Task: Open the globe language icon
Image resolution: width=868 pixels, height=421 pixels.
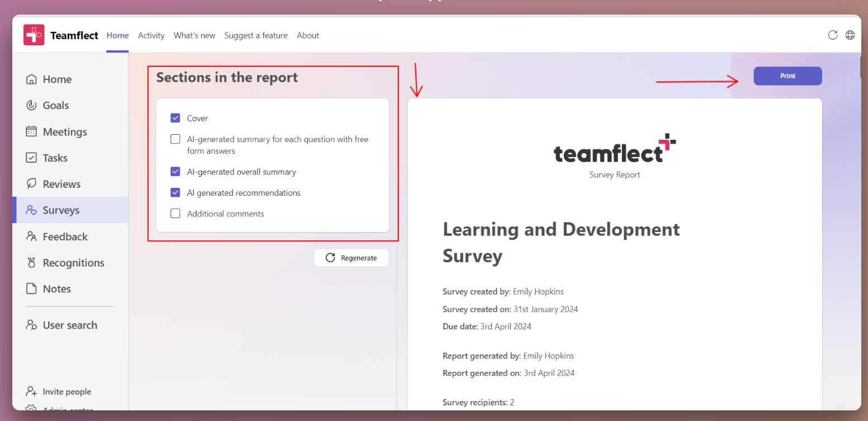Action: point(850,35)
